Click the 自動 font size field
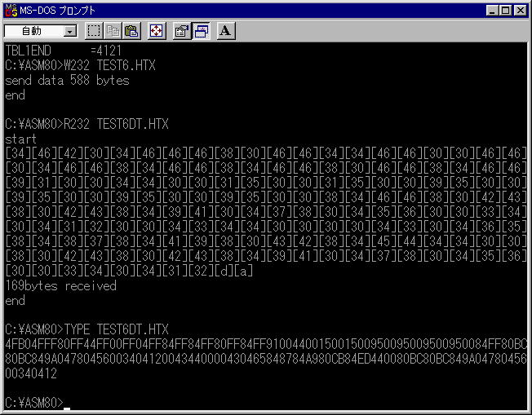The image size is (532, 415). pos(33,31)
